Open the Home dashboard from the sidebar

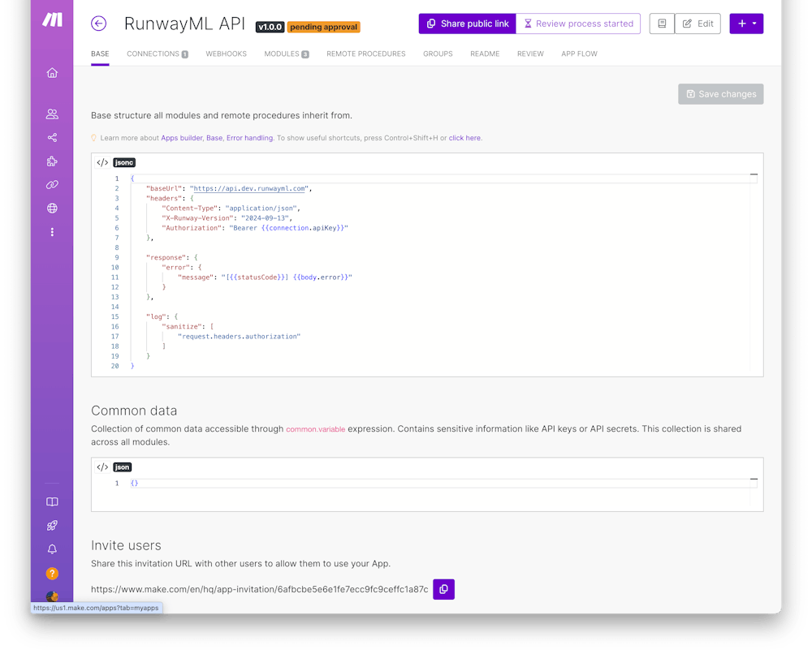point(51,72)
